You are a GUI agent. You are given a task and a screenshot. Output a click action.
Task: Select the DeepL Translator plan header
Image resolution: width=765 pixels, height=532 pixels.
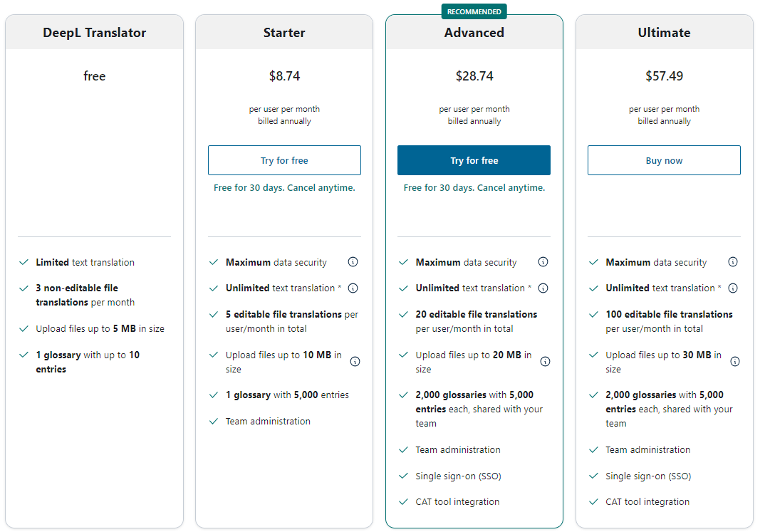[94, 33]
